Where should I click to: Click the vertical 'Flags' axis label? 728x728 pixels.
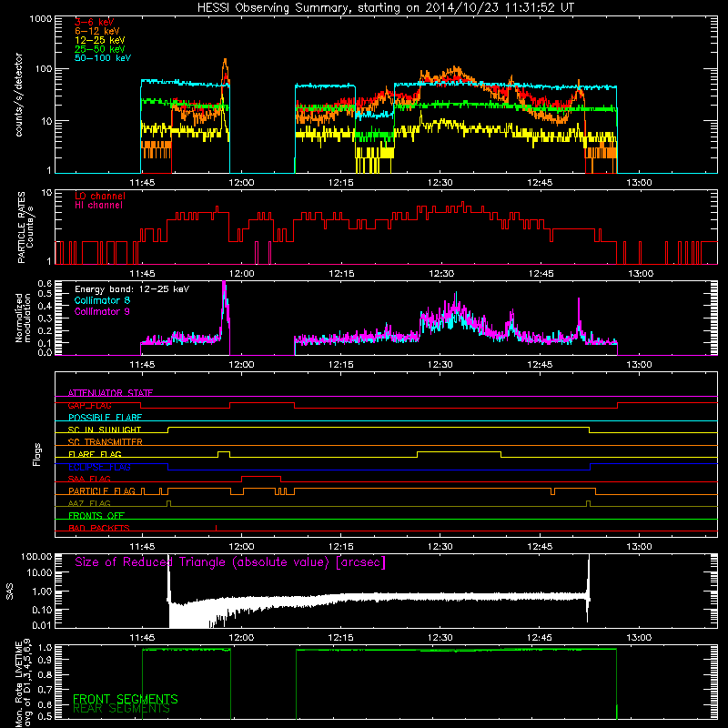pyautogui.click(x=36, y=454)
